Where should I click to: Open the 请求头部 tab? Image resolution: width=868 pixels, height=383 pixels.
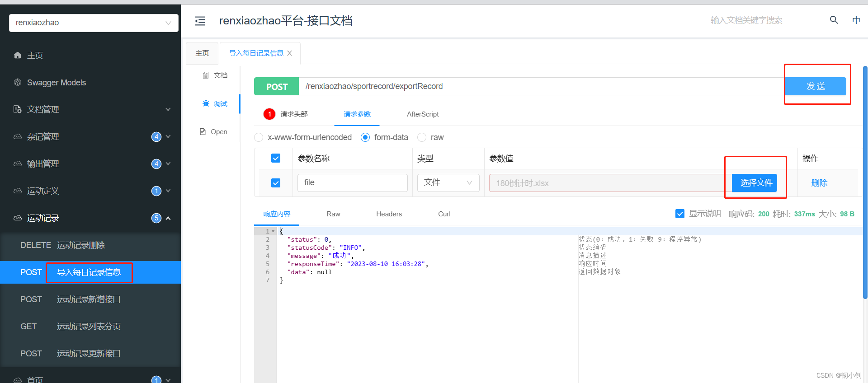pos(294,114)
